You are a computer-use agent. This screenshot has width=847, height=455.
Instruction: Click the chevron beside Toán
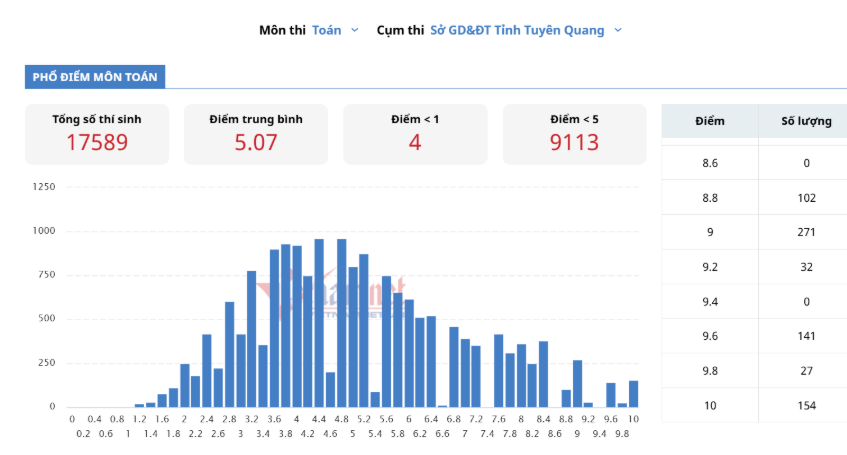coord(354,30)
